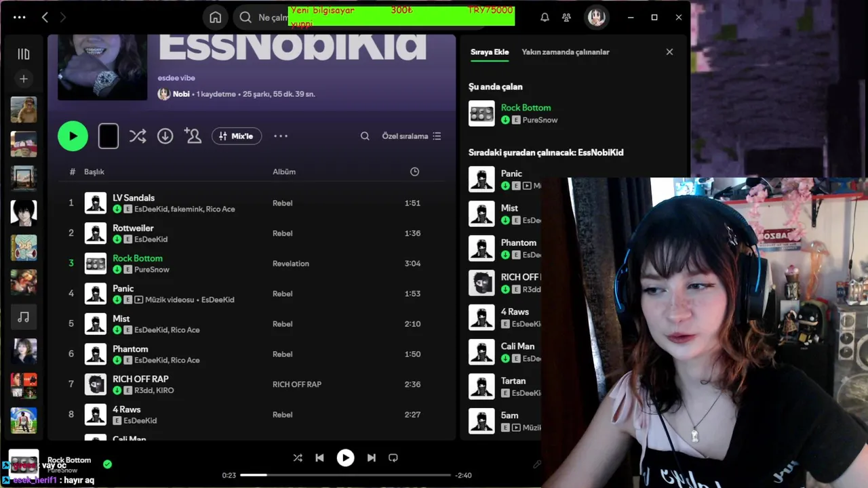Open the user profile avatar
The image size is (868, 488).
pyautogui.click(x=596, y=18)
